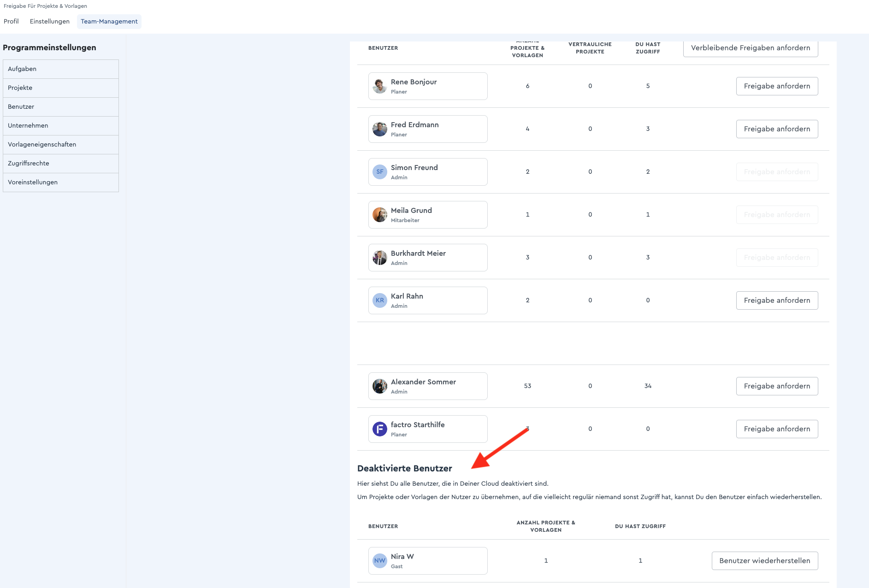Click the Rene Bonjour user card
This screenshot has width=869, height=588.
point(428,86)
